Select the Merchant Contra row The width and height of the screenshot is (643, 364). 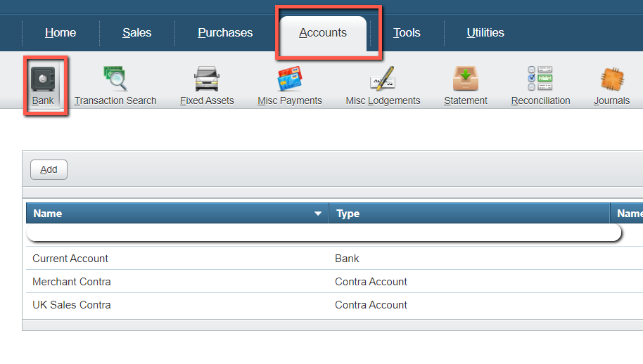tap(72, 282)
